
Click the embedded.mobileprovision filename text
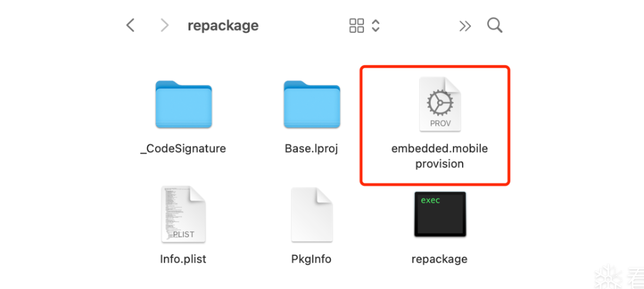coord(440,156)
